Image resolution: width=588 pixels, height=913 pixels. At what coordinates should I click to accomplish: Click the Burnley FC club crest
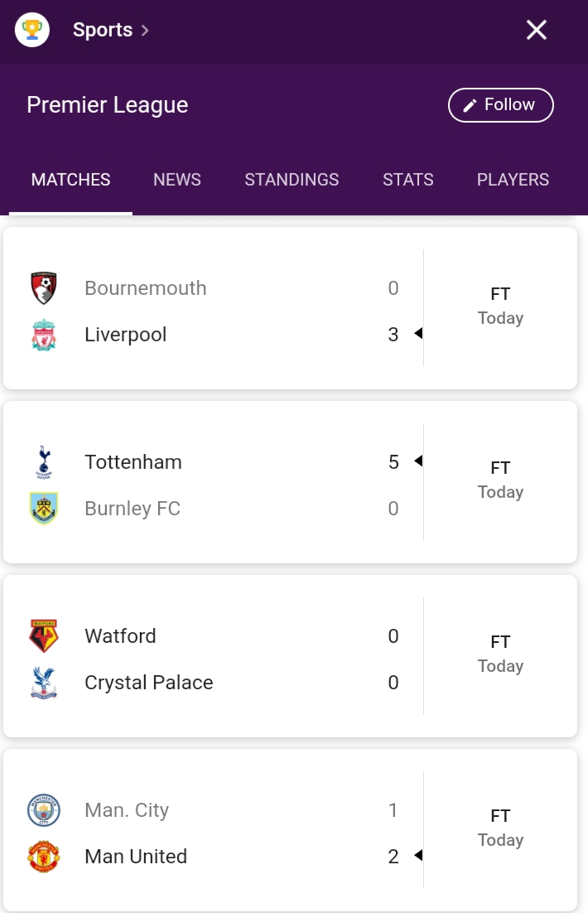(43, 509)
